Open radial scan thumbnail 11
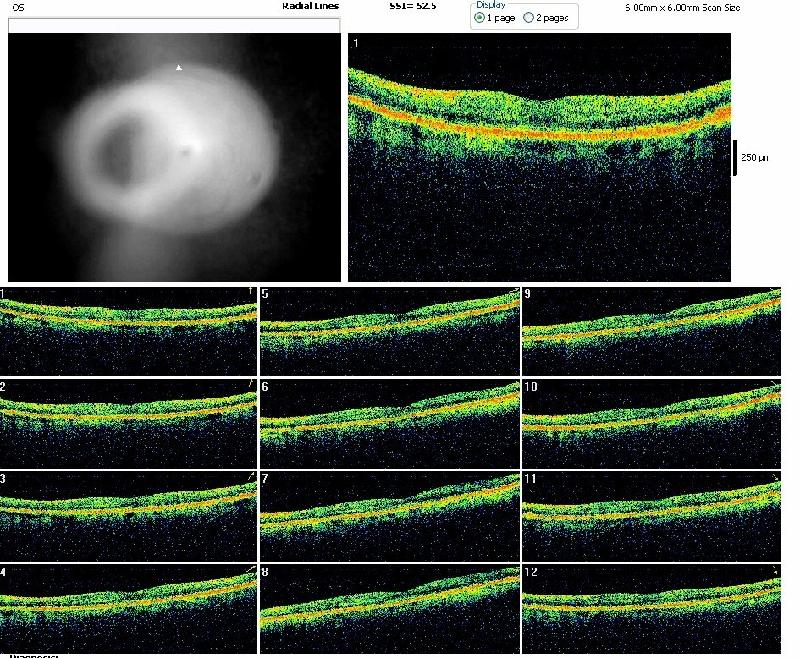The image size is (800, 658). pos(652,516)
